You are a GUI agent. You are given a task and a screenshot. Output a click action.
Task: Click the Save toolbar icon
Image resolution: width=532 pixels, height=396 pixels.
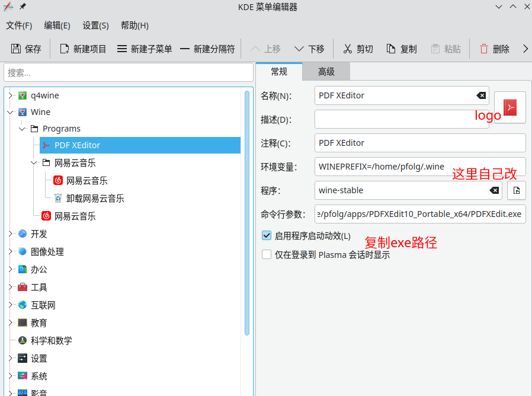16,49
